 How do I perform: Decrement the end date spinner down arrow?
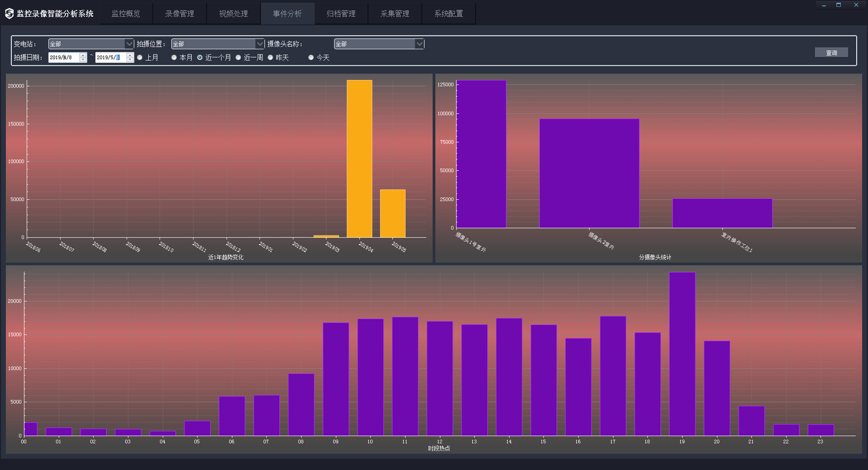pyautogui.click(x=130, y=60)
